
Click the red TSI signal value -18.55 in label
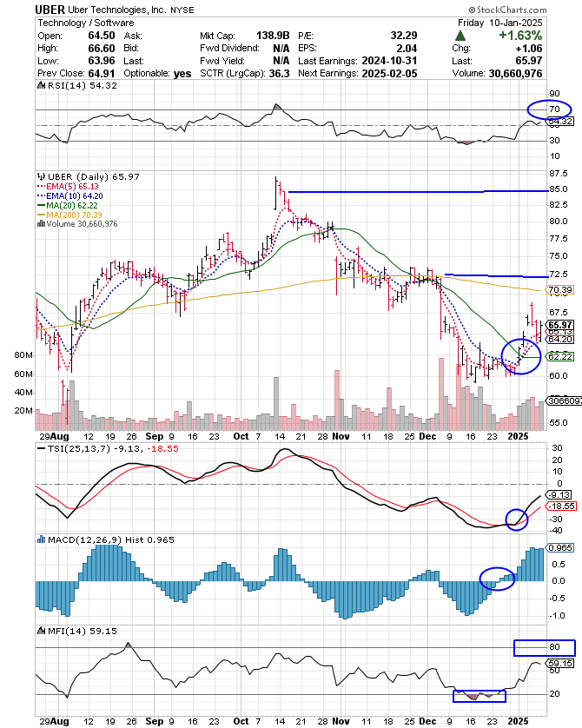[162, 448]
